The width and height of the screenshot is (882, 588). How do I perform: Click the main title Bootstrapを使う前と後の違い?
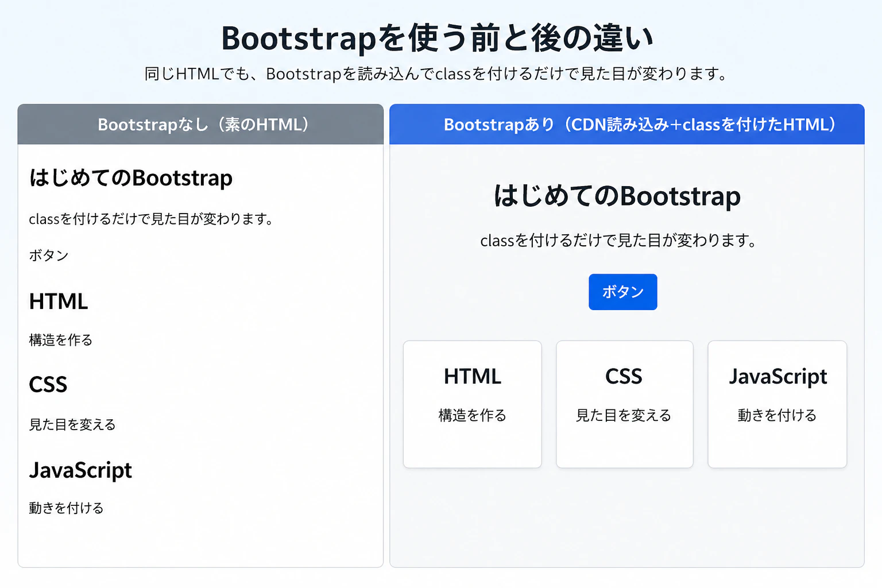[x=438, y=38]
